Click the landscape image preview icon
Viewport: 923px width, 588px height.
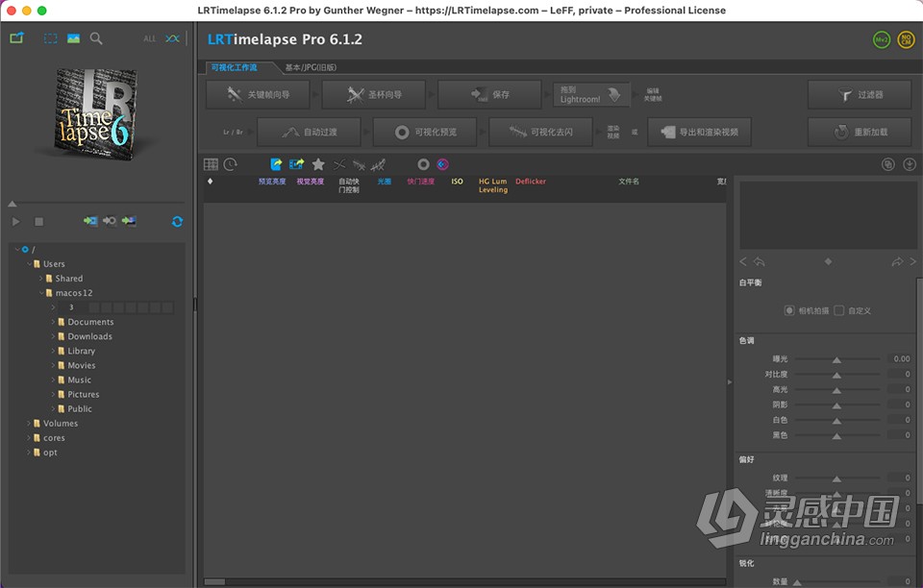pos(74,38)
